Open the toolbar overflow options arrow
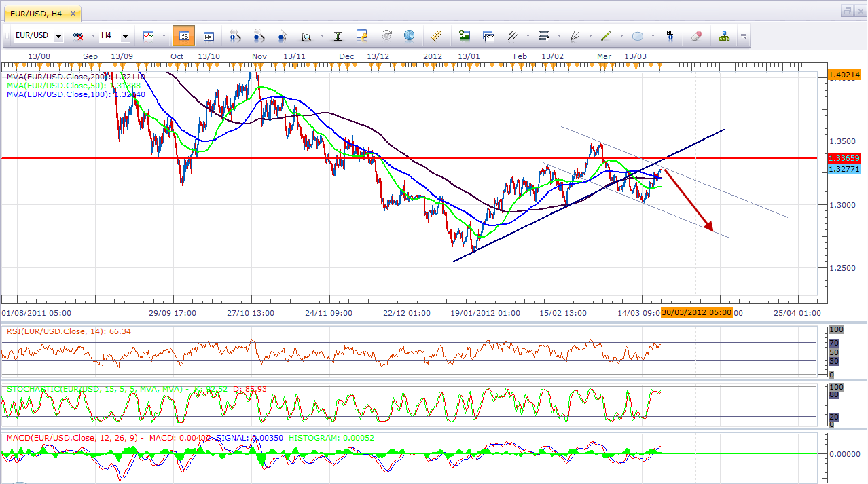The width and height of the screenshot is (868, 484). pyautogui.click(x=744, y=36)
